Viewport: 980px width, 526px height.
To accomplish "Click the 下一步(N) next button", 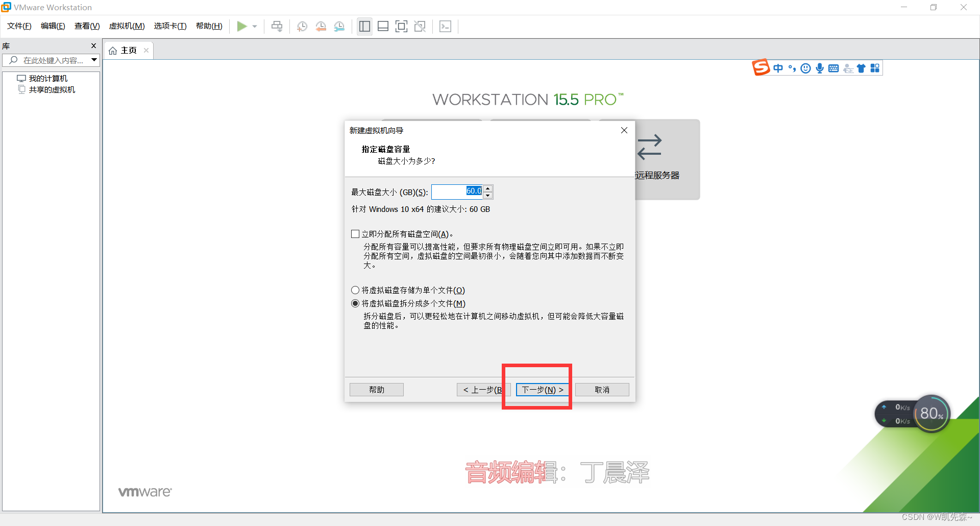I will click(x=543, y=390).
